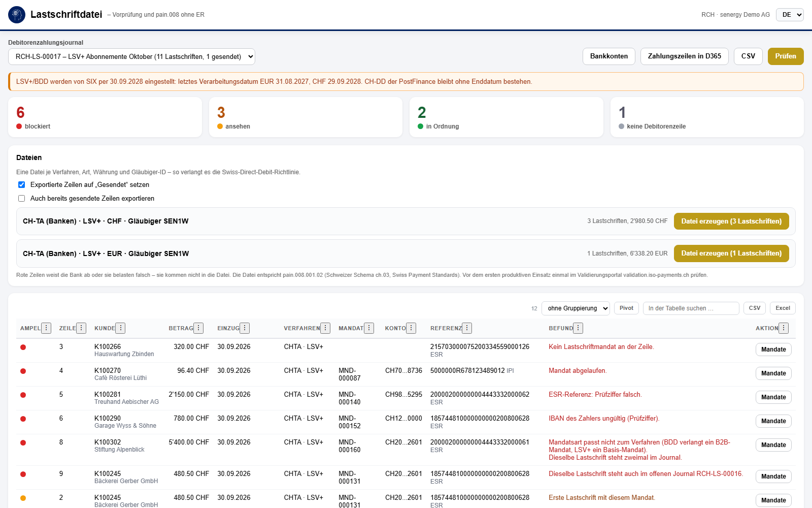Select mandate MND-000140 cell
The width and height of the screenshot is (812, 508).
[350, 398]
